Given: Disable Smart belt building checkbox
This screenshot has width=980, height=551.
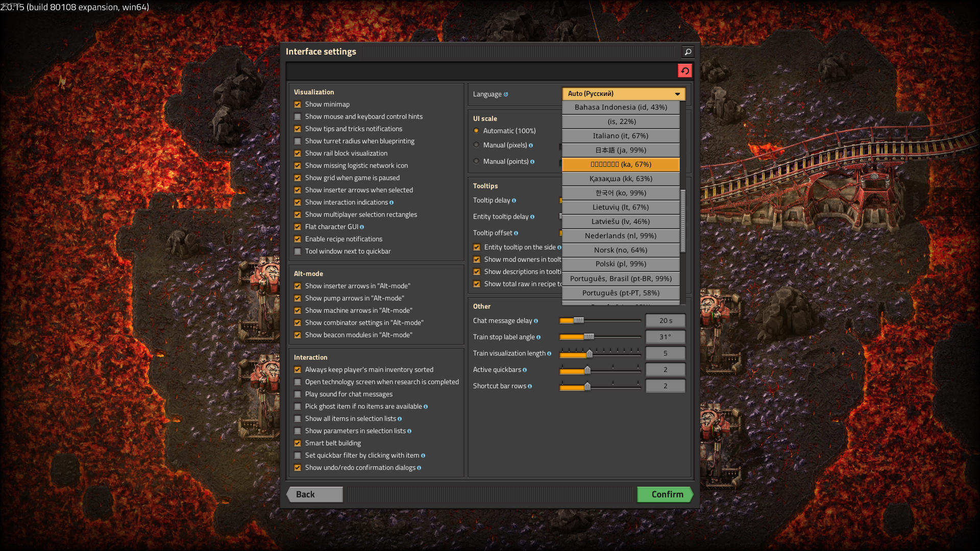Looking at the screenshot, I should tap(298, 443).
